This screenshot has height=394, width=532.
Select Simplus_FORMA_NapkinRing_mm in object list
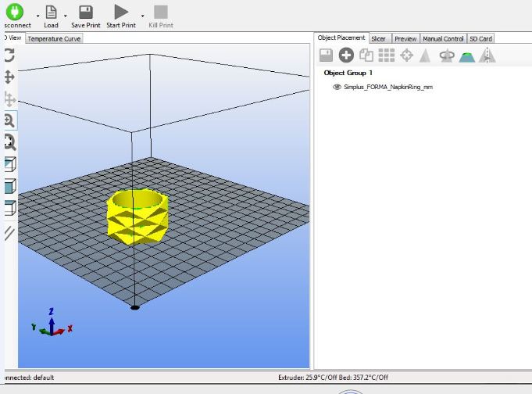(x=388, y=87)
